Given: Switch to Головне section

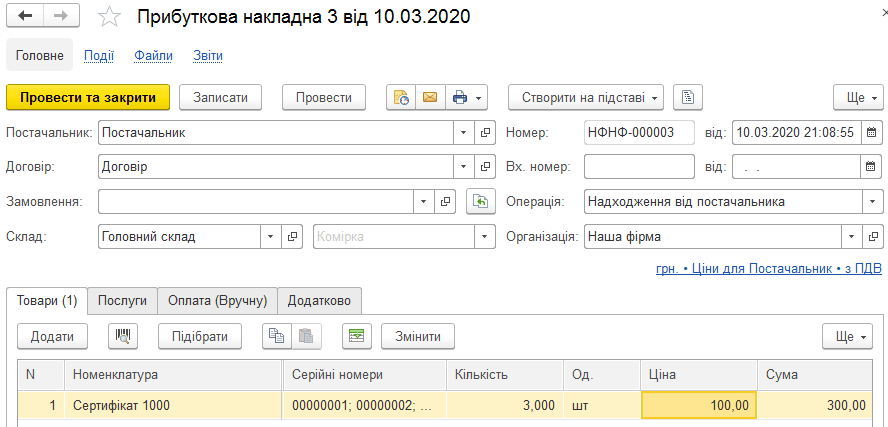Looking at the screenshot, I should tap(40, 55).
